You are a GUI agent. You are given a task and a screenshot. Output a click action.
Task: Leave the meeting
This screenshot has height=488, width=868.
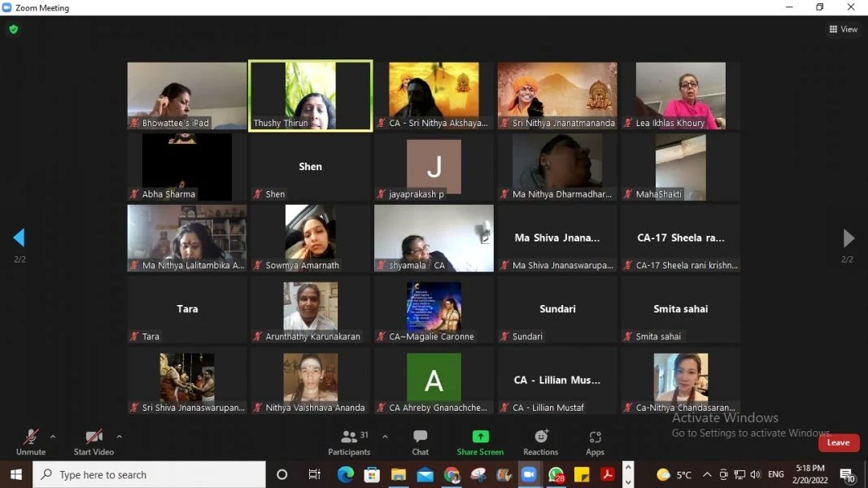pyautogui.click(x=838, y=442)
